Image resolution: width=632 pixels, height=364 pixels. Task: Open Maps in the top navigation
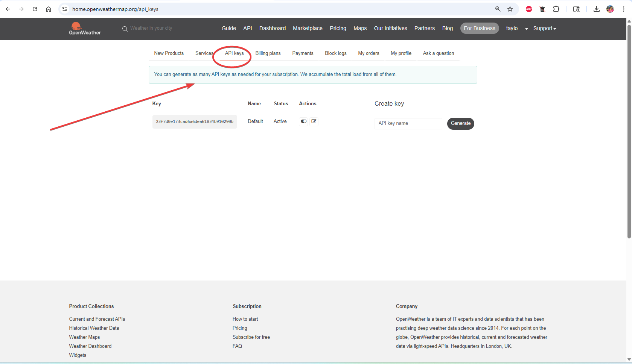[360, 28]
